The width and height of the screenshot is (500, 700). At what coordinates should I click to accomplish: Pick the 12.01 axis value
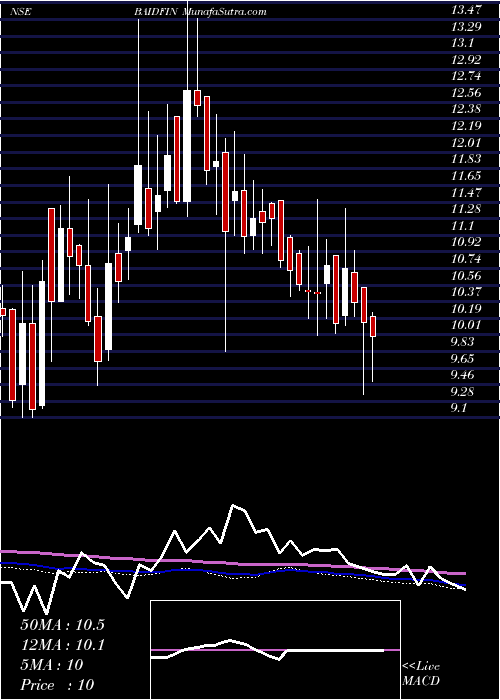tap(466, 142)
